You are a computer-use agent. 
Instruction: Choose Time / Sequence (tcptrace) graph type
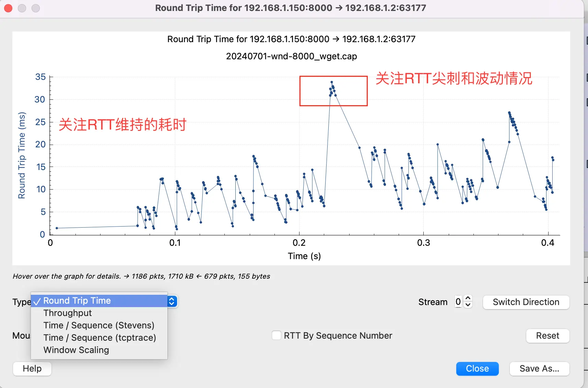(x=99, y=338)
